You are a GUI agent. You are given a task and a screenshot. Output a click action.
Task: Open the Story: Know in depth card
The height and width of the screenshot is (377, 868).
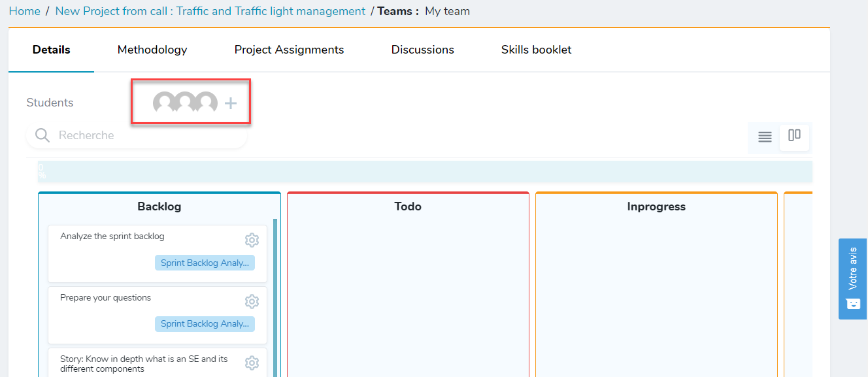tap(158, 363)
